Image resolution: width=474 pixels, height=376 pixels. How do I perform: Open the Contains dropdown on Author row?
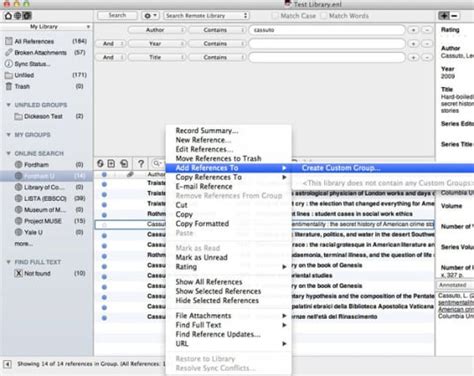tap(217, 30)
